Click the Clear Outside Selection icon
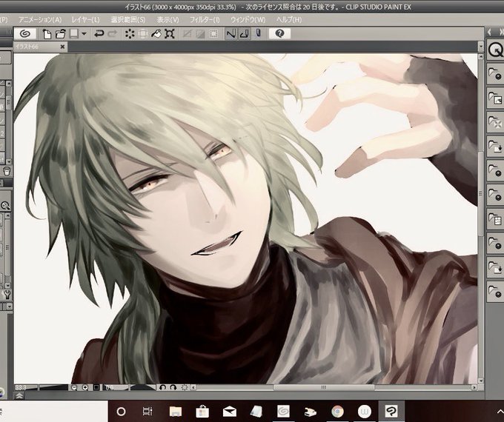Screen dimensions: 504x422 pyautogui.click(x=143, y=34)
